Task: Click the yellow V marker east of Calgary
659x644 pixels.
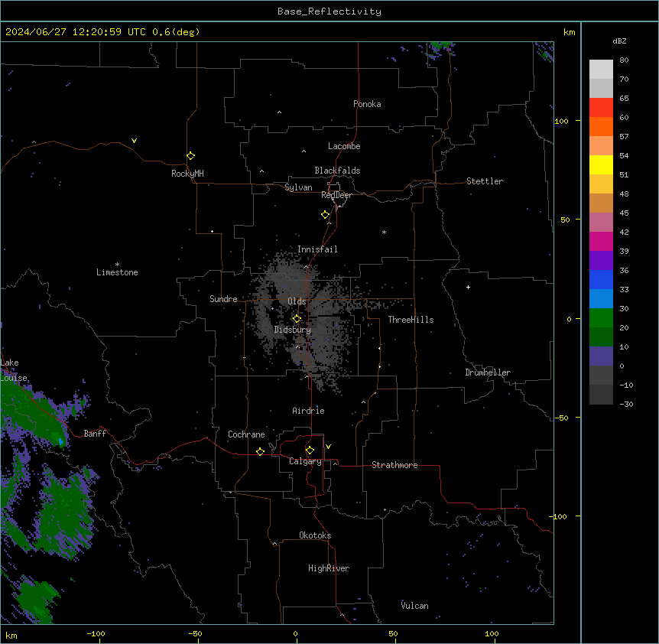Action: point(328,447)
